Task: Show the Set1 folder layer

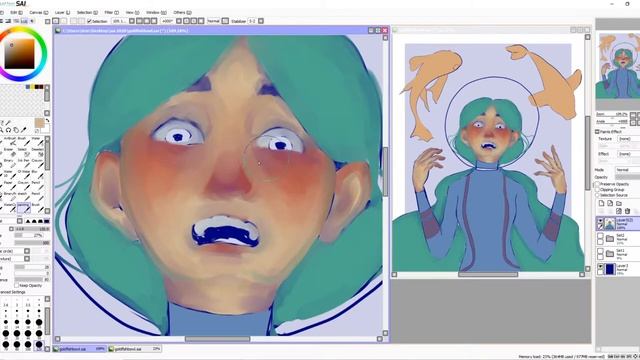Action: 600,251
